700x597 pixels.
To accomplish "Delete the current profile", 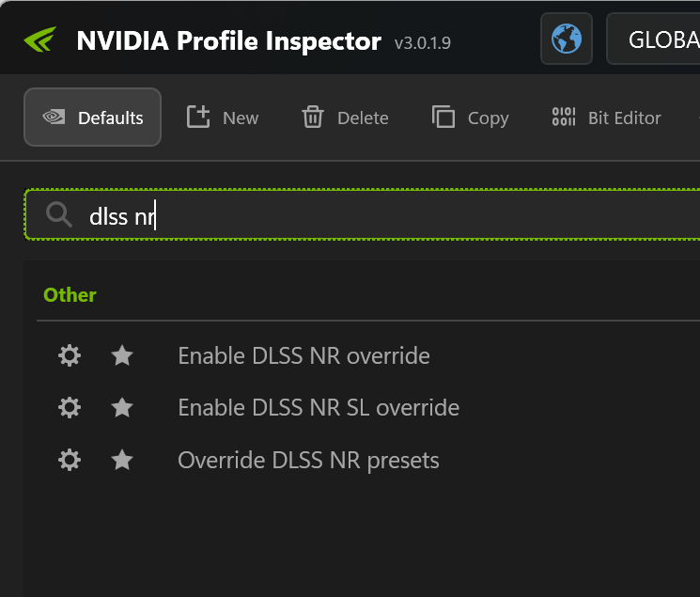I will (345, 118).
